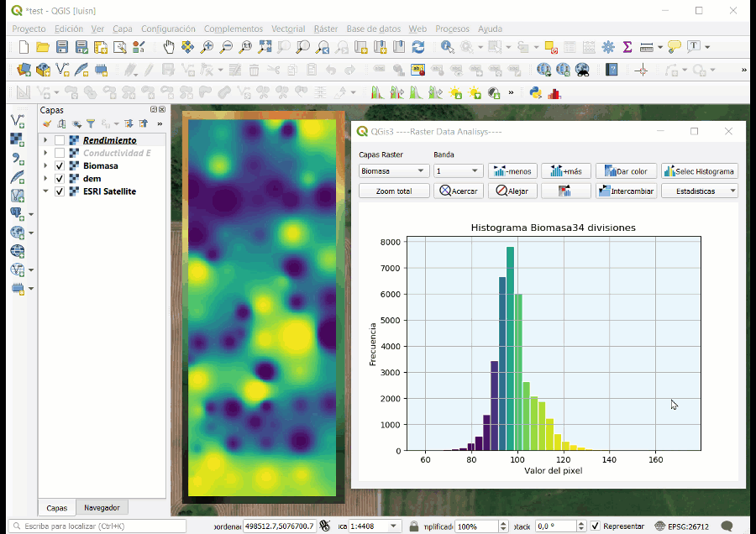Open the Capas Raster dropdown showing Biomasa
This screenshot has width=756, height=534.
coord(393,171)
